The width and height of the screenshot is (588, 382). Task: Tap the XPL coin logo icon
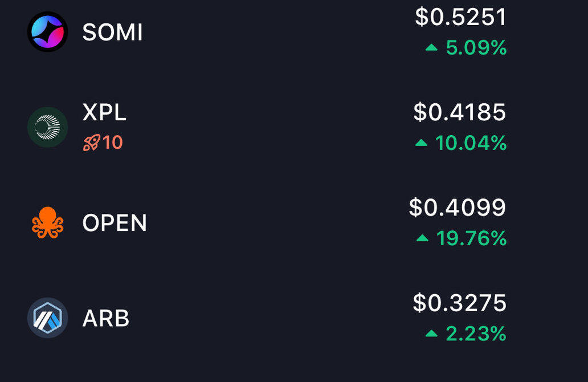click(x=48, y=127)
